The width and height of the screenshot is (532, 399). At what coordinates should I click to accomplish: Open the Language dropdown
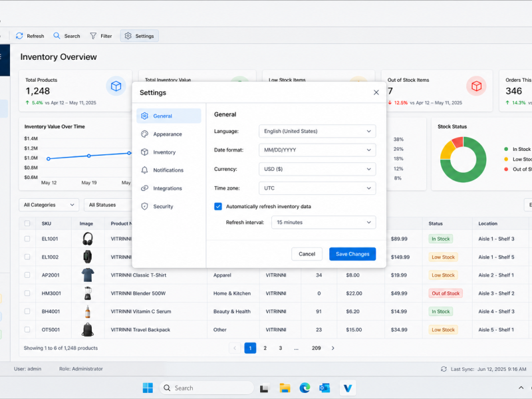317,131
